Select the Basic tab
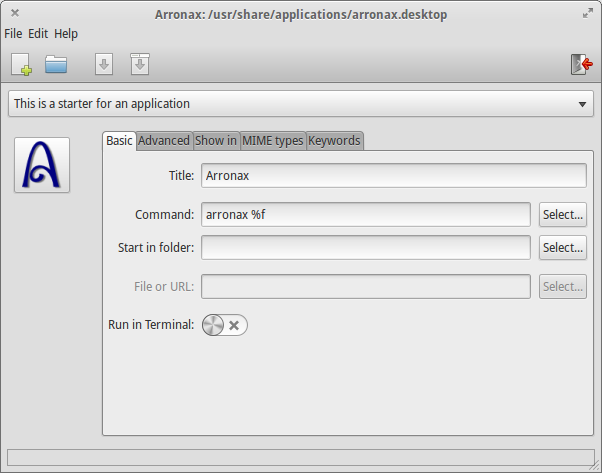 point(119,141)
